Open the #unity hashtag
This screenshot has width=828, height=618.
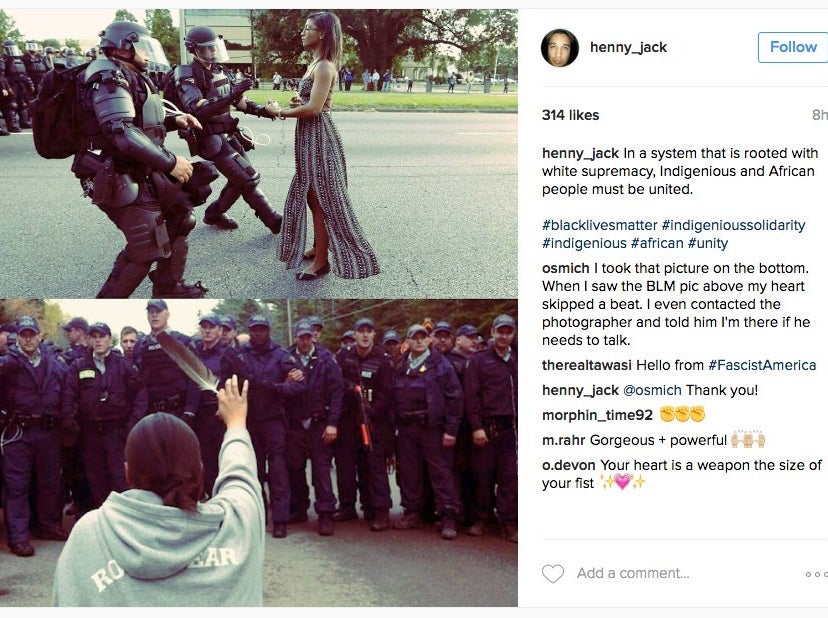[x=708, y=243]
